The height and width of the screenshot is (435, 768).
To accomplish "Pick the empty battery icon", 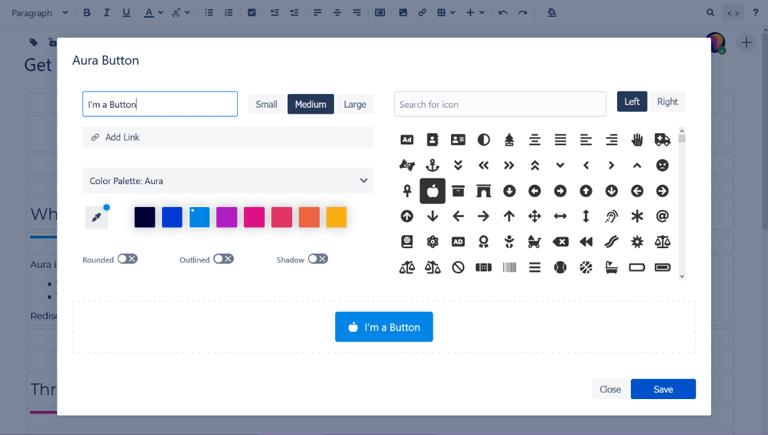I will click(x=637, y=267).
